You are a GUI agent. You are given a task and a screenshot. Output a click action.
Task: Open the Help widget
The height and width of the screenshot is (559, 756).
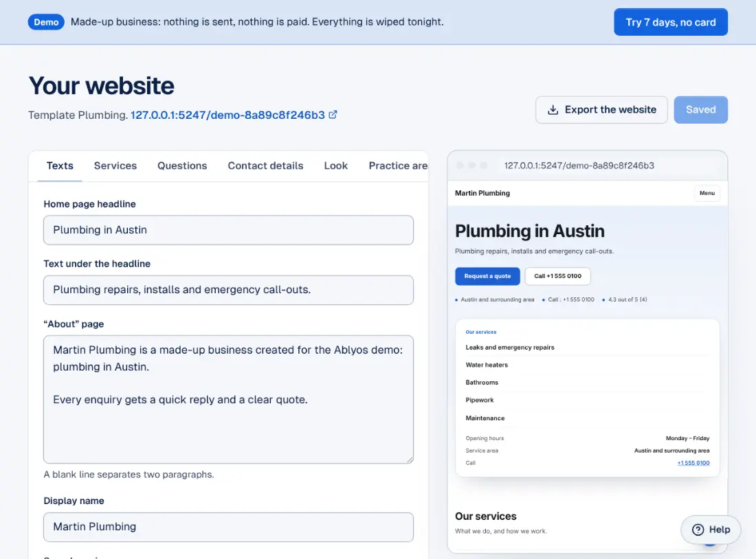711,529
